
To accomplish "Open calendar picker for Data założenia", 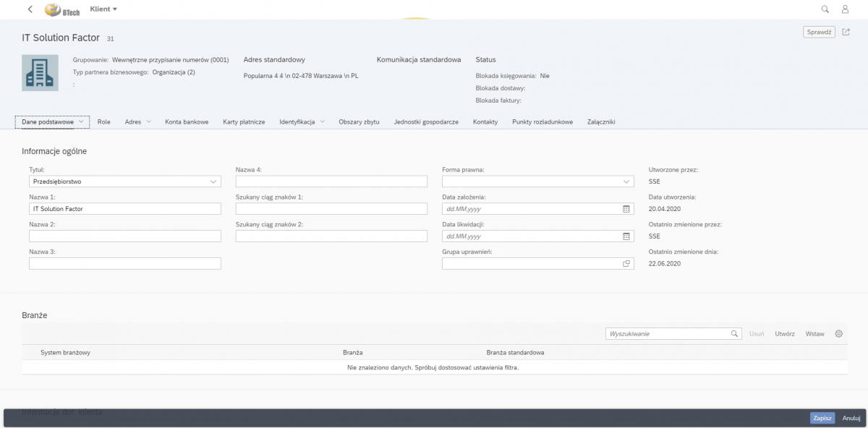I will (x=626, y=209).
